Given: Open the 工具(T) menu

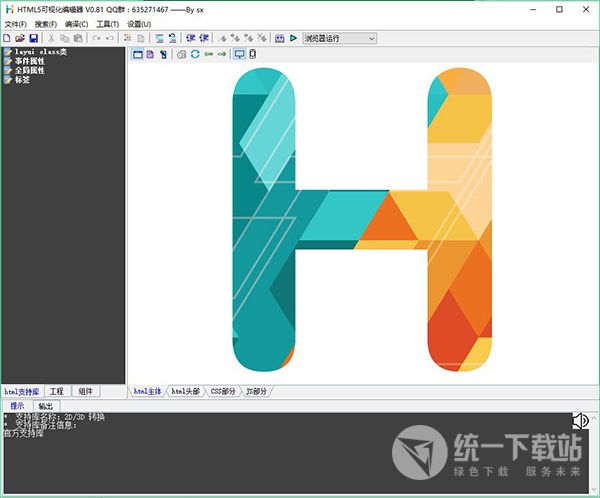Looking at the screenshot, I should pyautogui.click(x=107, y=23).
